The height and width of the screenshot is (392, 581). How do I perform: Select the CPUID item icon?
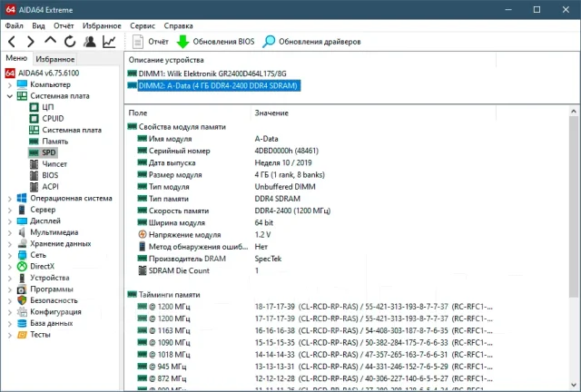tap(34, 119)
